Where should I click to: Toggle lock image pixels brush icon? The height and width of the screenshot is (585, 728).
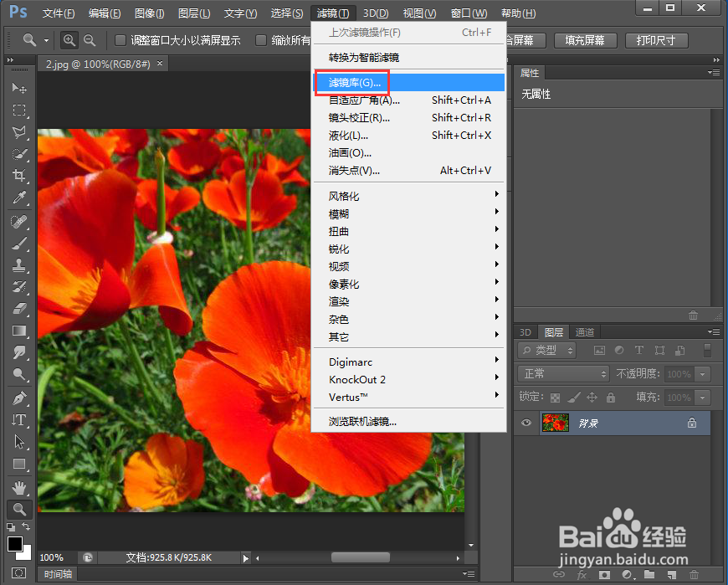(x=574, y=398)
